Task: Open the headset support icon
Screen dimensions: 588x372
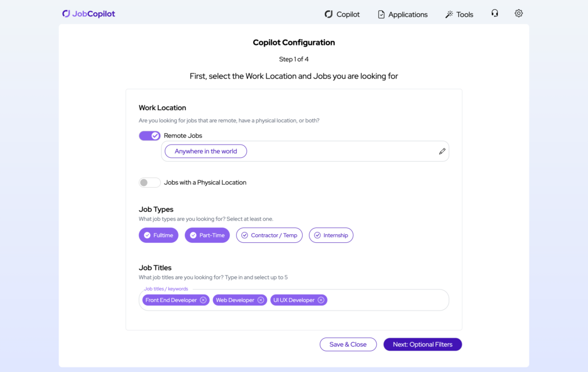Action: click(494, 13)
